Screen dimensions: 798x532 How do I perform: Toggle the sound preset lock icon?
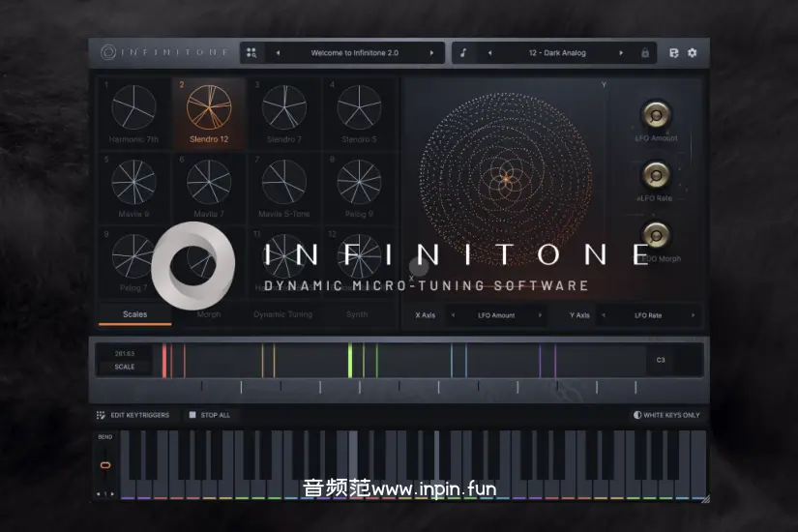[x=645, y=52]
